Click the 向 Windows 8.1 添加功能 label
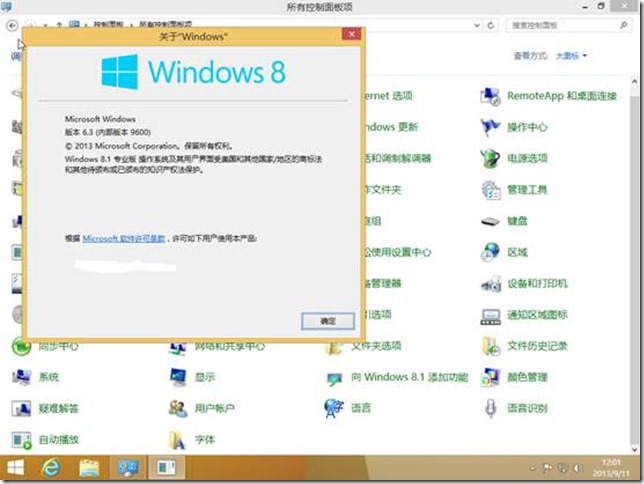 409,377
